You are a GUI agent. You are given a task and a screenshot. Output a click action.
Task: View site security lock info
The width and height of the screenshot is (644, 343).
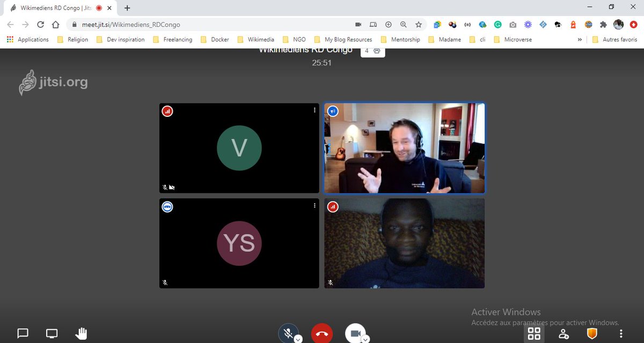(x=74, y=25)
